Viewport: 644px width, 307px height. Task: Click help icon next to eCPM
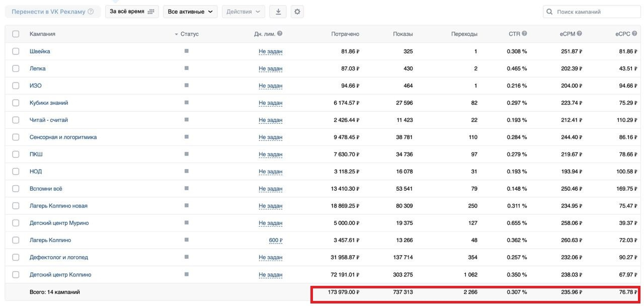tap(579, 34)
